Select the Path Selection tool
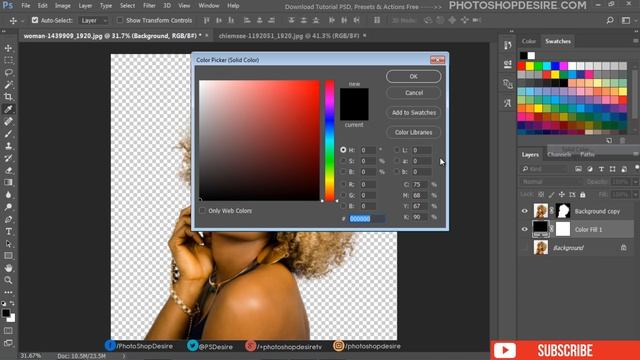 click(8, 244)
